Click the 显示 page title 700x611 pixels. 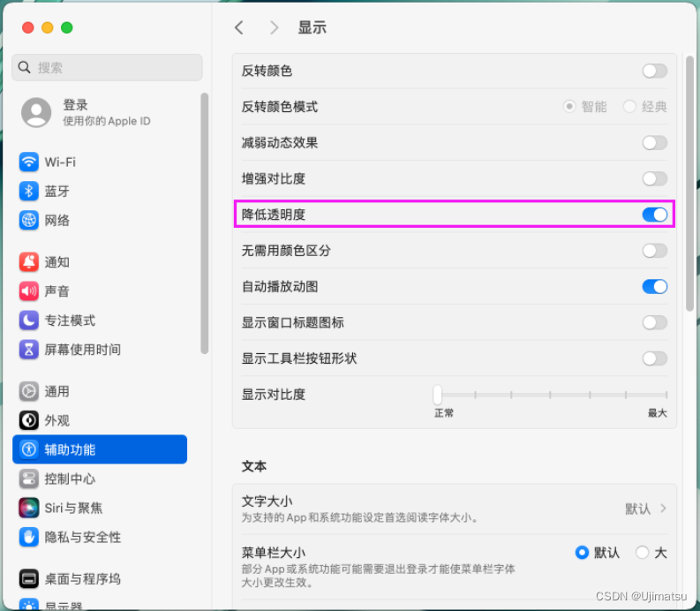[x=312, y=27]
